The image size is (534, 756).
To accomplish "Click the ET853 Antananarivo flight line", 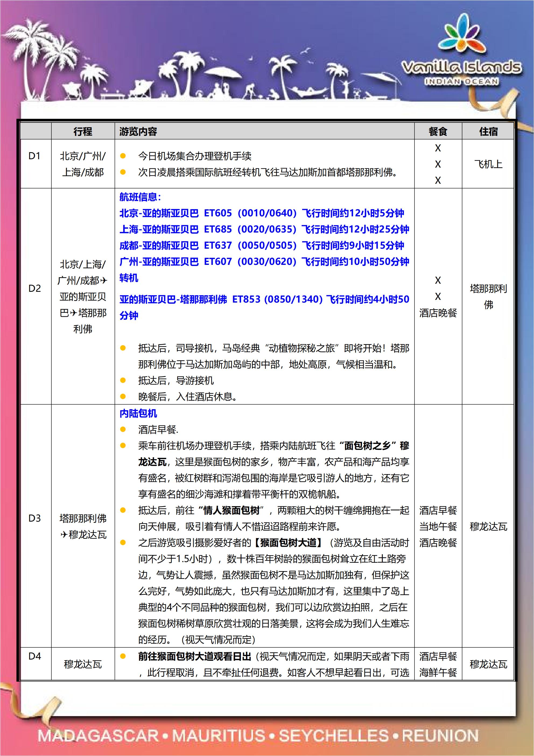I will (264, 307).
